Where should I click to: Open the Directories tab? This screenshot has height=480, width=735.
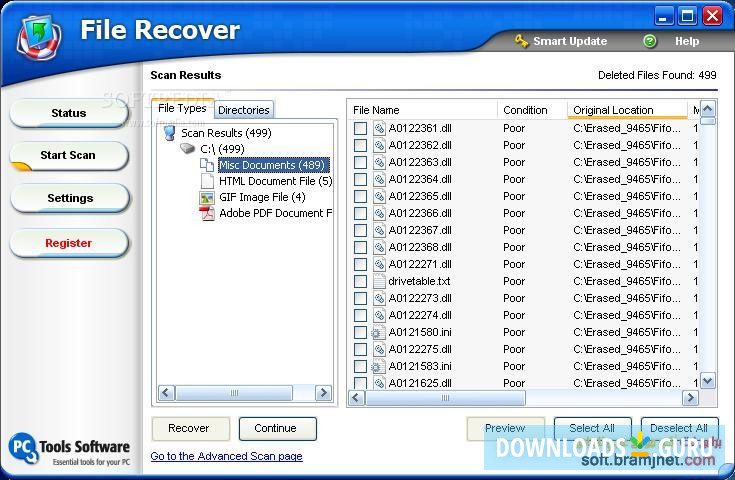click(244, 110)
